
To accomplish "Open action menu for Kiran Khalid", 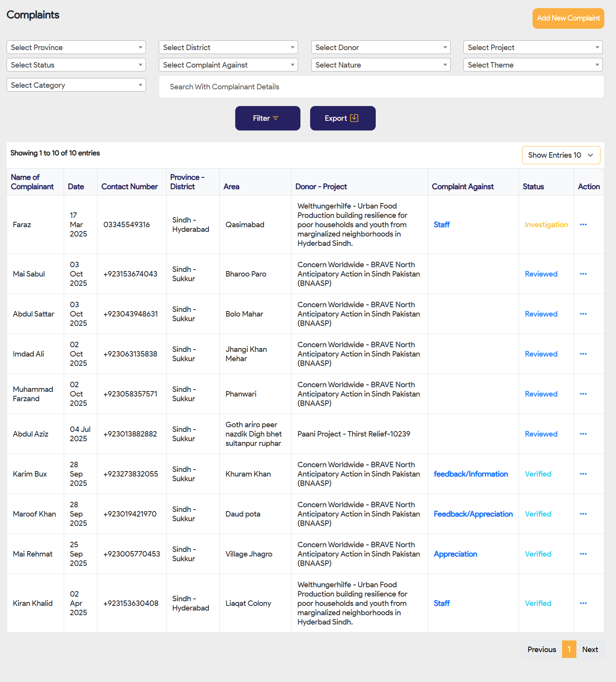I will pyautogui.click(x=583, y=603).
